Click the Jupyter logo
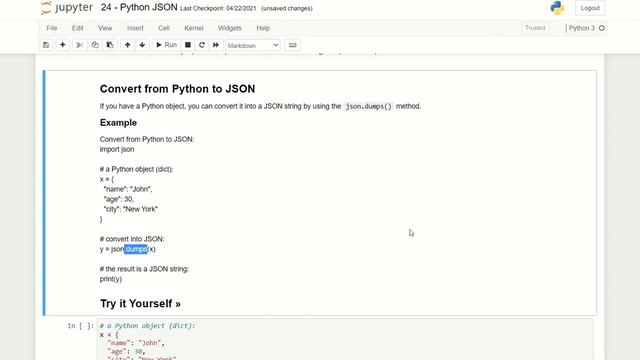Viewport: 640px width, 360px height. [x=67, y=8]
